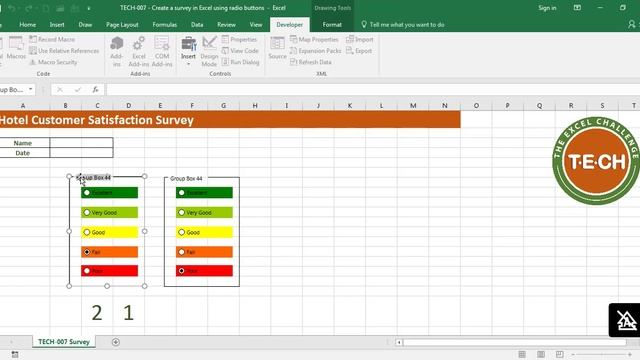This screenshot has height=360, width=640.
Task: Open Quick Access Toolbar customize dropdown
Action: click(89, 8)
